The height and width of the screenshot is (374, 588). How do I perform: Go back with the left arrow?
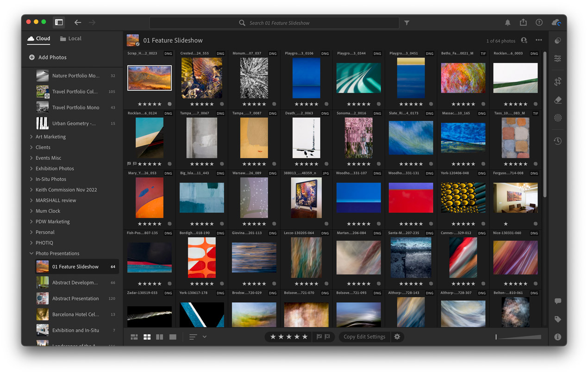coord(78,22)
